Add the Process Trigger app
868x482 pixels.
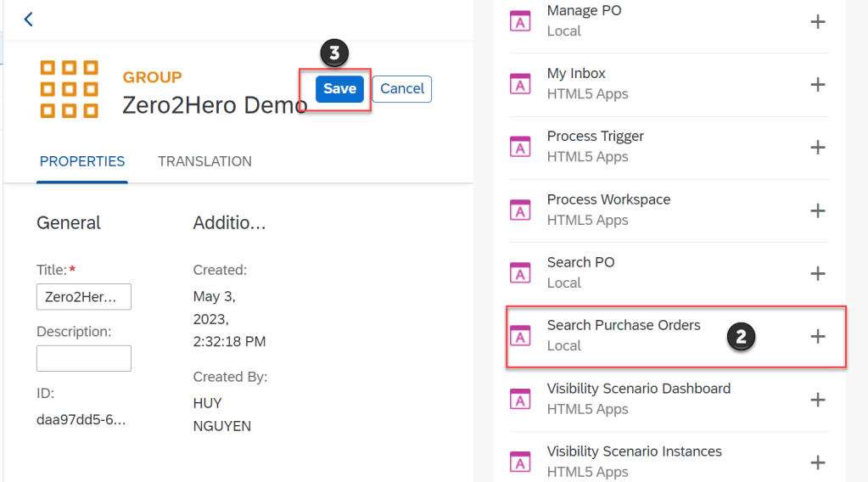click(817, 147)
